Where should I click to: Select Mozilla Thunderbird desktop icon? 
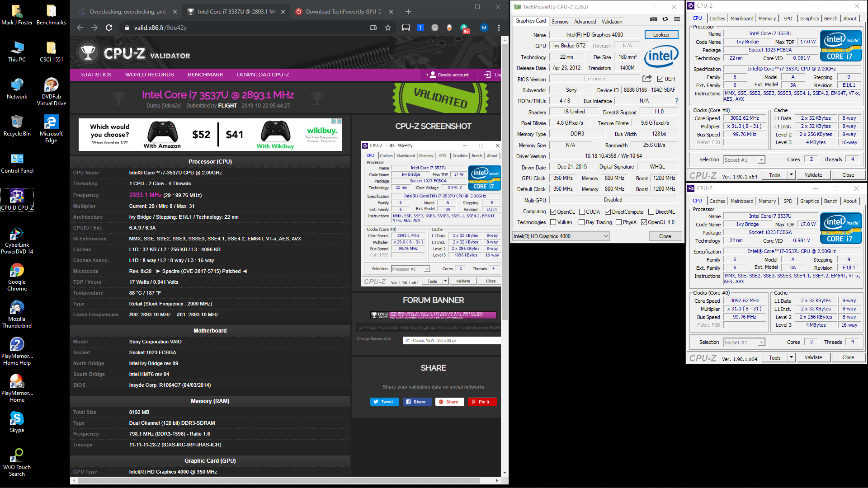pos(17,314)
